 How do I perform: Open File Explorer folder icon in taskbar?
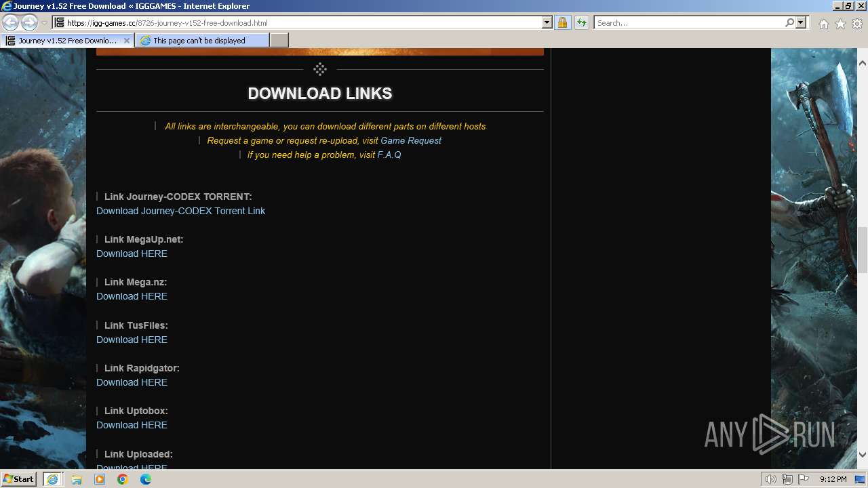[x=77, y=479]
